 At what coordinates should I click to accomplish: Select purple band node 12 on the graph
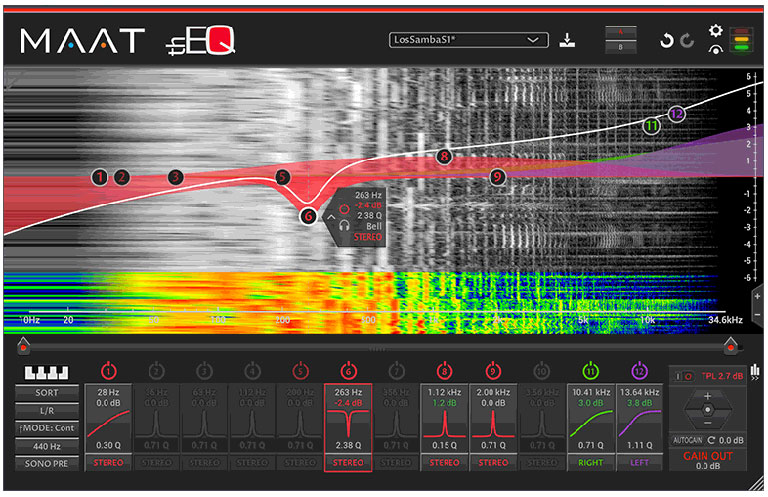676,114
